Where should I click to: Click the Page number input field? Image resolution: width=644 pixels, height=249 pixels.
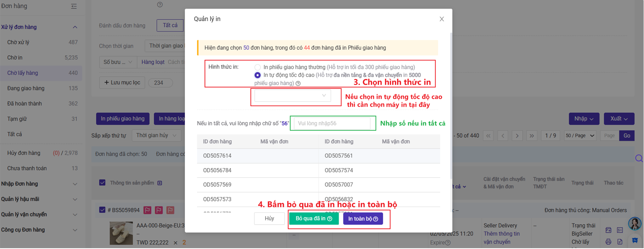pyautogui.click(x=610, y=136)
